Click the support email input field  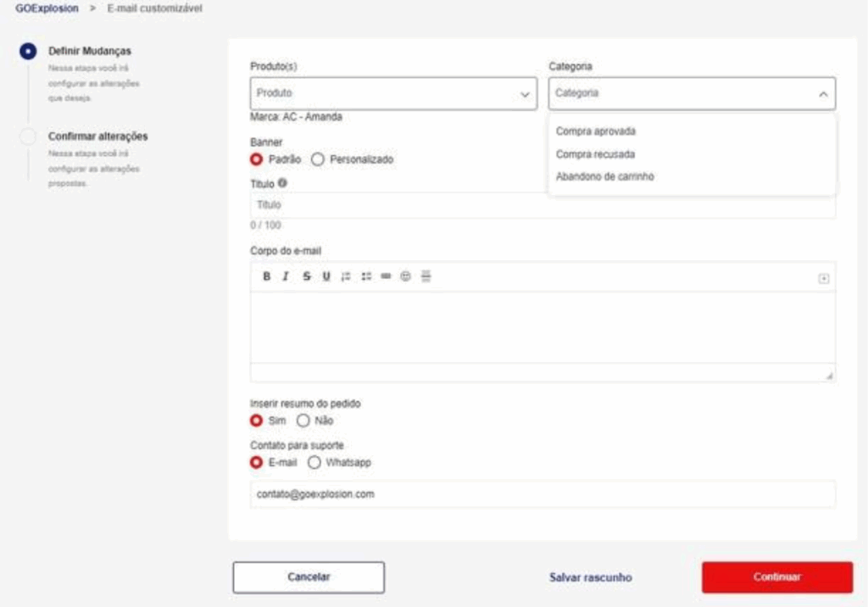pos(542,493)
